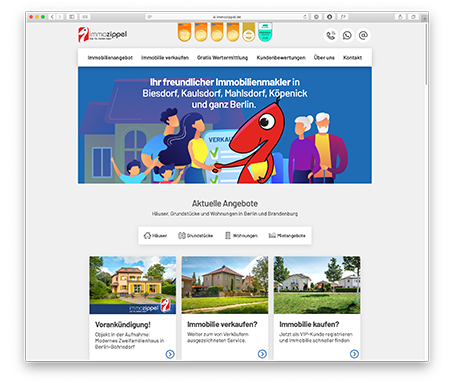Toggle the Safari sidebar button
Viewport: 455px width, 383px height.
[72, 17]
